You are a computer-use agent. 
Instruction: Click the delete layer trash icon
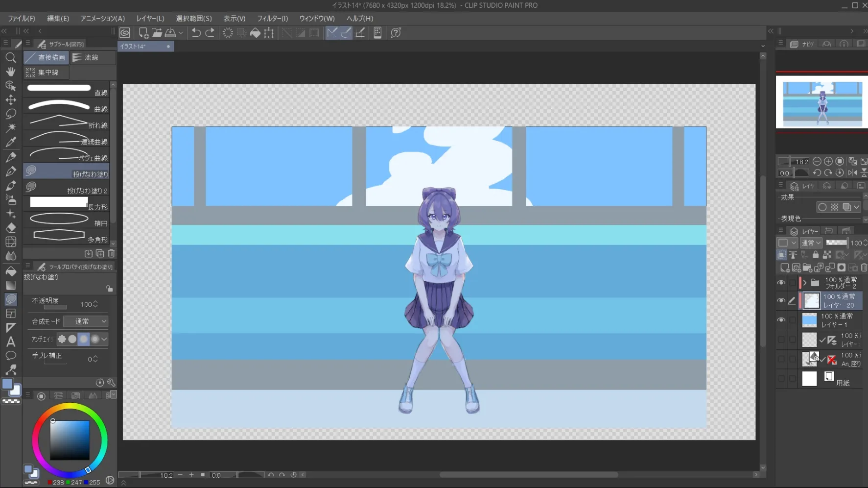pos(864,268)
